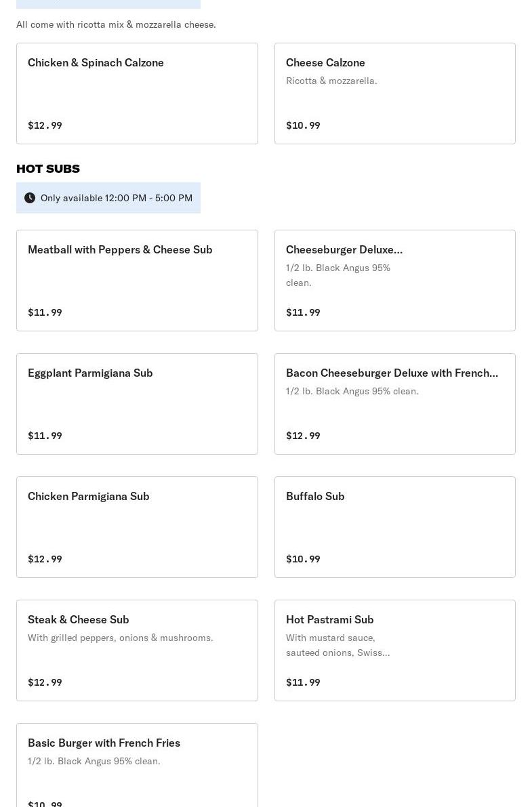Open Basic Burger with French Fries

(137, 766)
